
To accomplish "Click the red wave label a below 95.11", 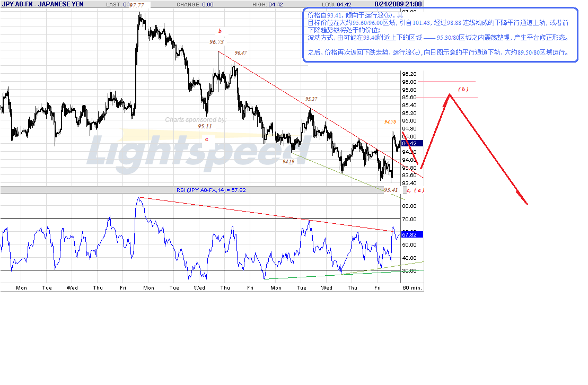I will 207,139.
